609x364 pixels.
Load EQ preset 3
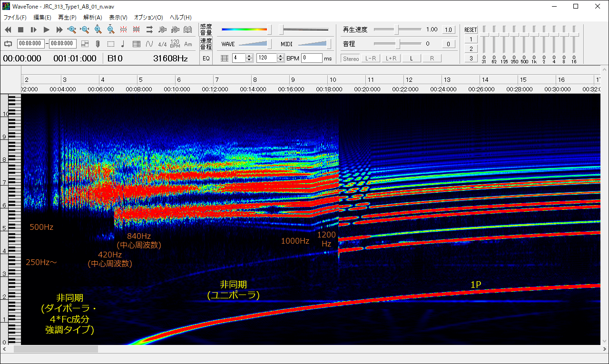click(471, 58)
